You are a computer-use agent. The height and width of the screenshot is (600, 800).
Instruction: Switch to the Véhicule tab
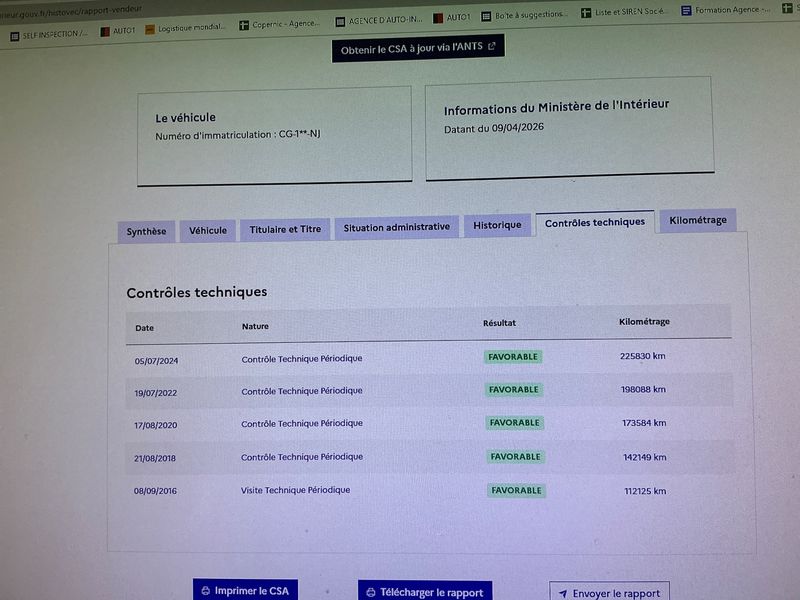click(x=208, y=231)
